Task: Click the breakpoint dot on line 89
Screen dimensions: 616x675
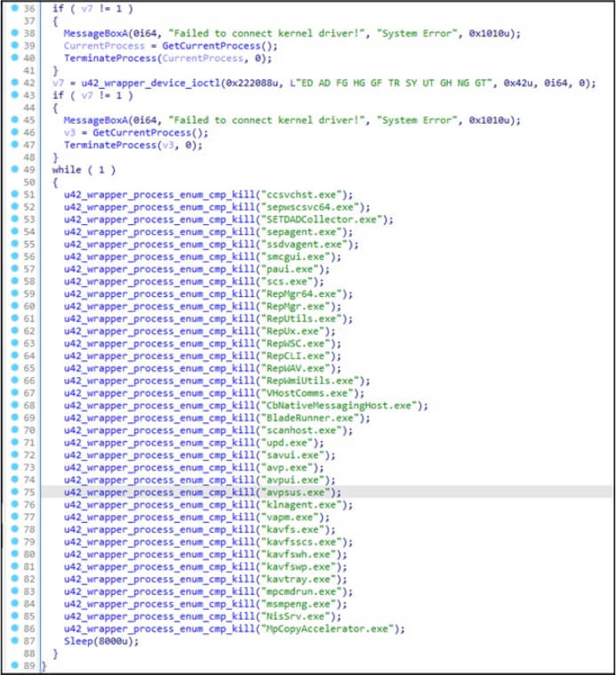Action: click(x=14, y=665)
